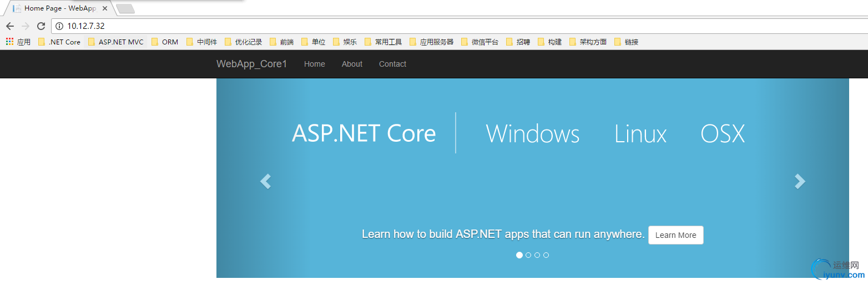The image size is (868, 284).
Task: Open the 应用服务器 bookmark folder
Action: pos(432,42)
